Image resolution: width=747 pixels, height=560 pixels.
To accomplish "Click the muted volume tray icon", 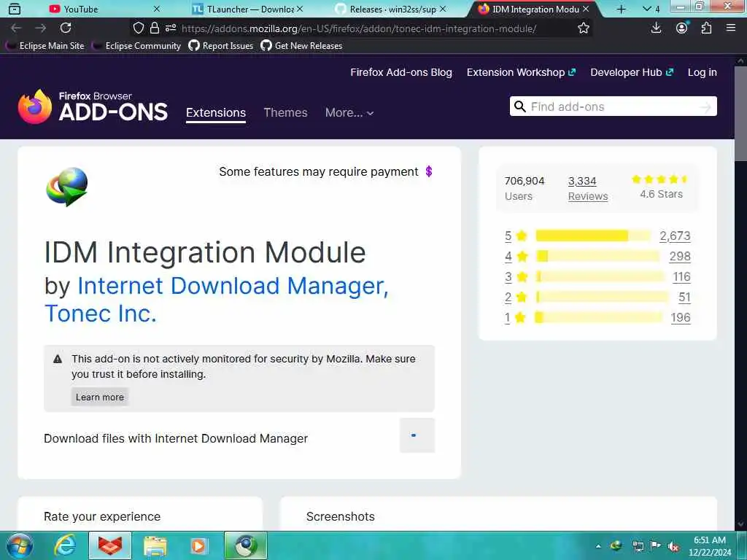I will coord(673,546).
